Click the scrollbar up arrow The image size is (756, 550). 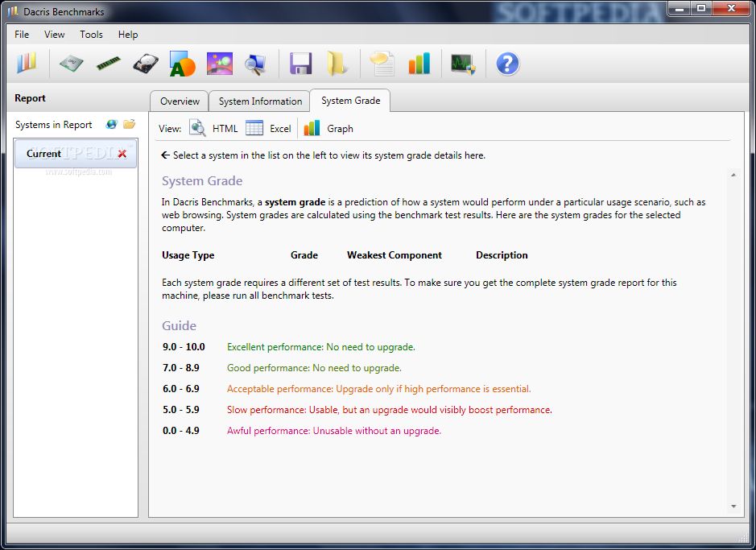pyautogui.click(x=733, y=175)
